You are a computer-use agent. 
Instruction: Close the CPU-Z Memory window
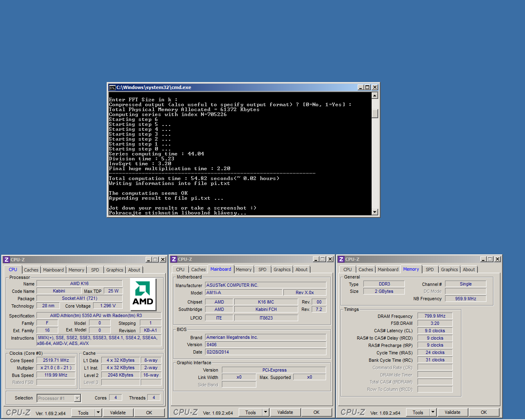[x=497, y=259]
